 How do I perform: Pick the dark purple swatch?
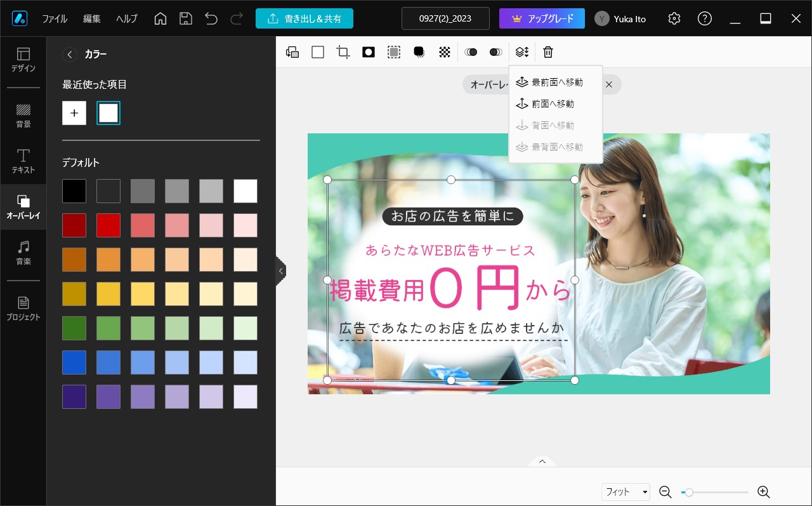coord(74,397)
